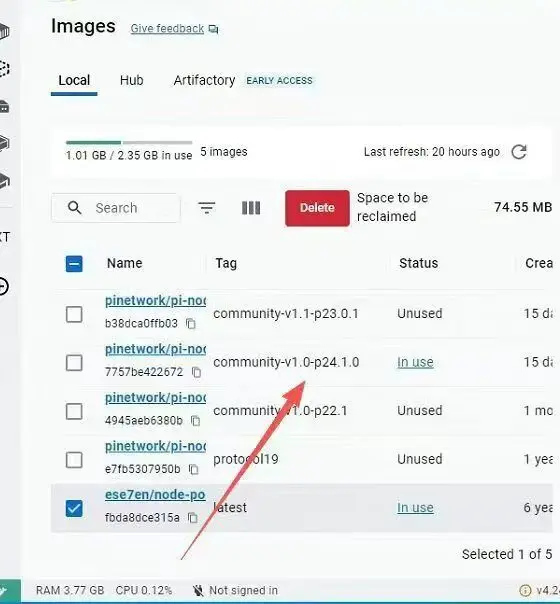Toggle the select-all header checkbox
Screen dimensions: 560x604
pos(74,264)
